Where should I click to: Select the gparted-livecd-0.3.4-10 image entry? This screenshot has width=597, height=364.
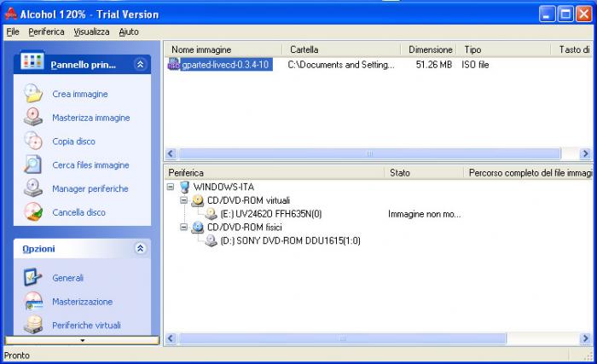click(220, 64)
